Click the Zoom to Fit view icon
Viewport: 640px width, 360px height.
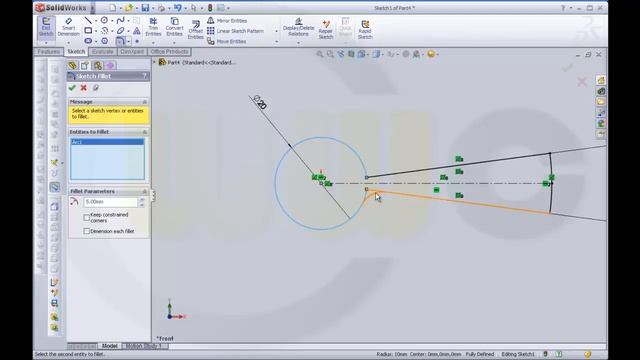[x=320, y=54]
